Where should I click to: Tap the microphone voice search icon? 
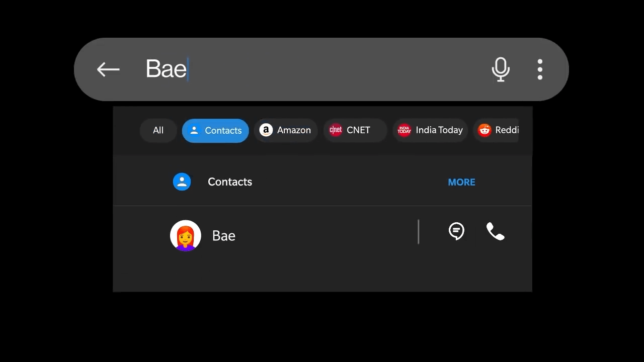pyautogui.click(x=501, y=69)
